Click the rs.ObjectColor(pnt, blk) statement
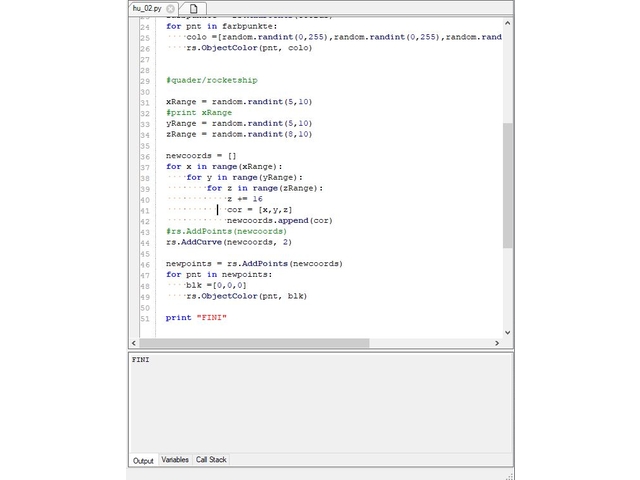The height and width of the screenshot is (480, 640). pos(247,296)
